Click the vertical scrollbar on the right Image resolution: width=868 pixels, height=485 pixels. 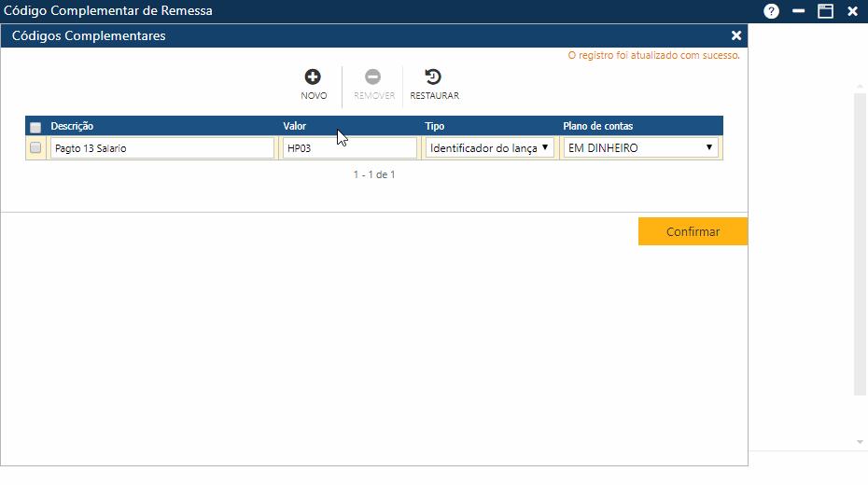pyautogui.click(x=860, y=242)
